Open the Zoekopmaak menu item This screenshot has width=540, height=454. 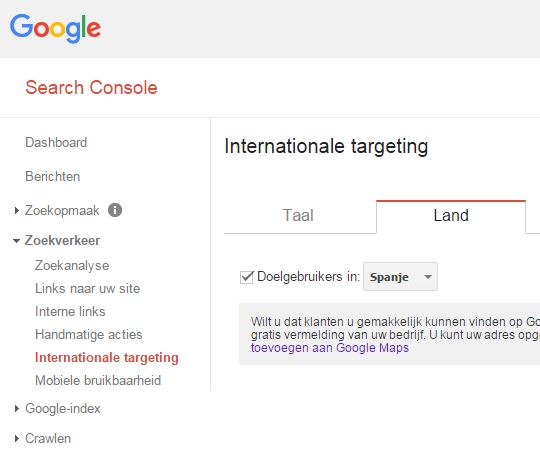coord(62,210)
